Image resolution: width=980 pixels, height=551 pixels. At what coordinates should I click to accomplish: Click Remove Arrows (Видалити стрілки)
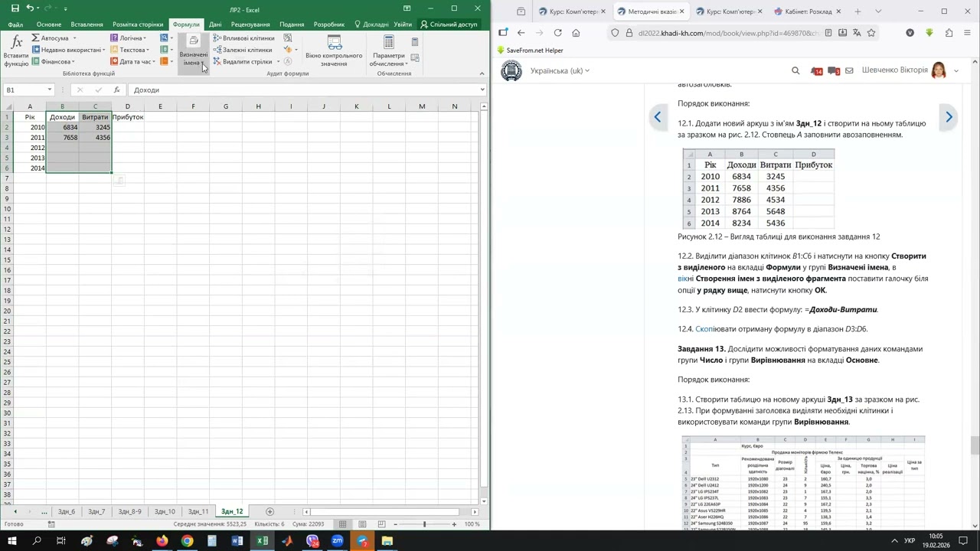pyautogui.click(x=242, y=61)
